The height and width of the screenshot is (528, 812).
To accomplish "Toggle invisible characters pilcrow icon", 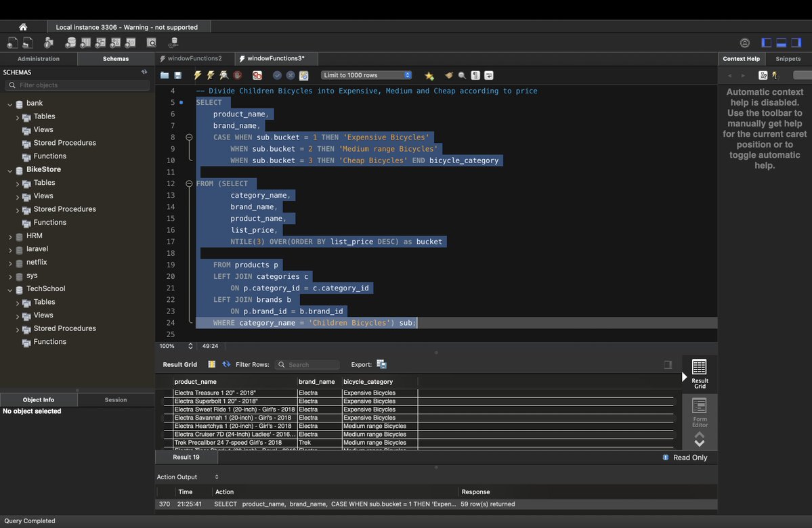I will click(475, 76).
